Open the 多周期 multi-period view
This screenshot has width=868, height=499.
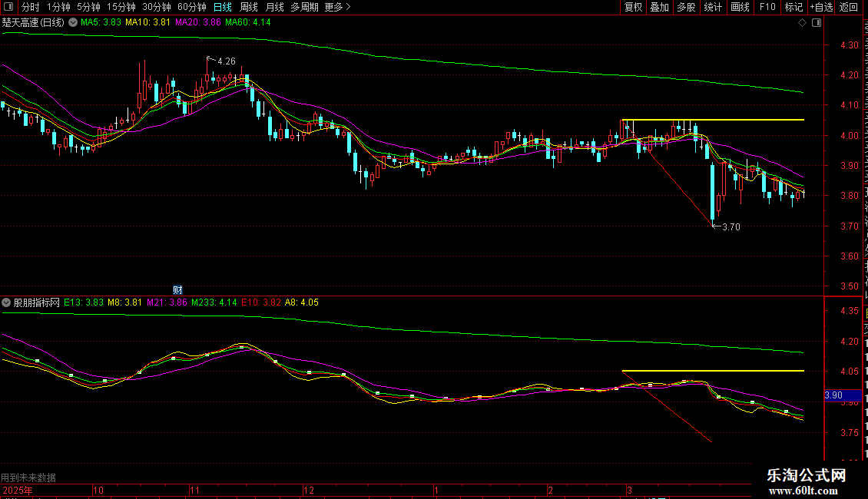(304, 7)
